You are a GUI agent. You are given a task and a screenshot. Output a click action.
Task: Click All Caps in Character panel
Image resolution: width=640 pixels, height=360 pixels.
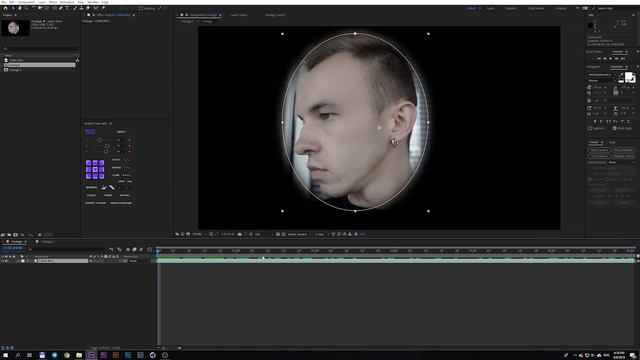click(x=609, y=122)
